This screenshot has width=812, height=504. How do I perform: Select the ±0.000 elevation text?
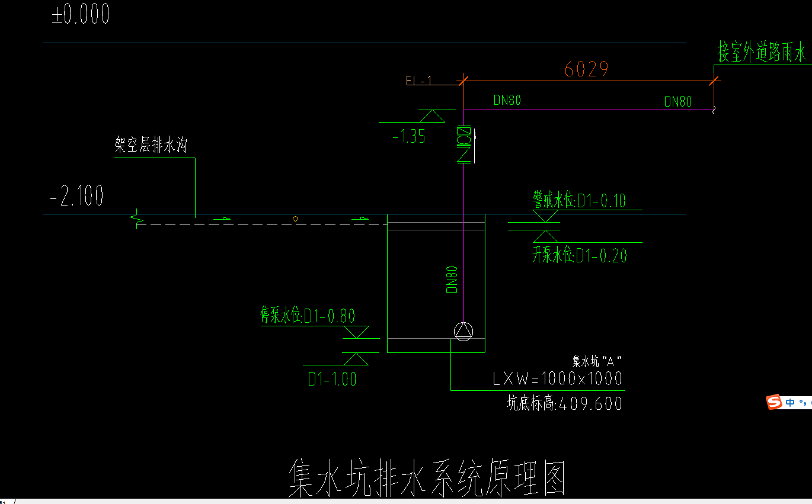[x=81, y=15]
